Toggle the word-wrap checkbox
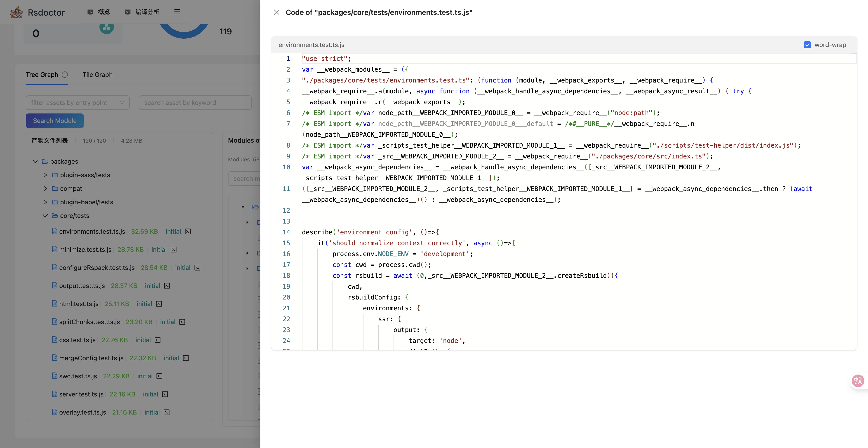 pyautogui.click(x=807, y=45)
